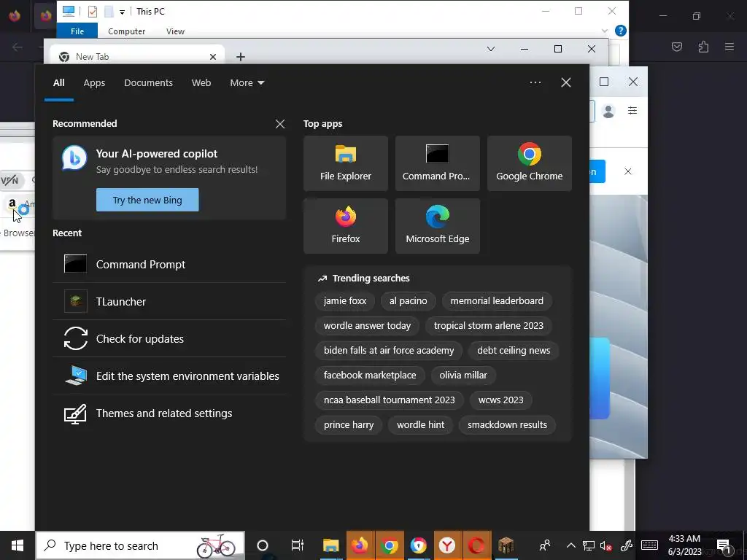Viewport: 747px width, 560px height.
Task: Open Firefox extensions puzzle icon
Action: (703, 47)
